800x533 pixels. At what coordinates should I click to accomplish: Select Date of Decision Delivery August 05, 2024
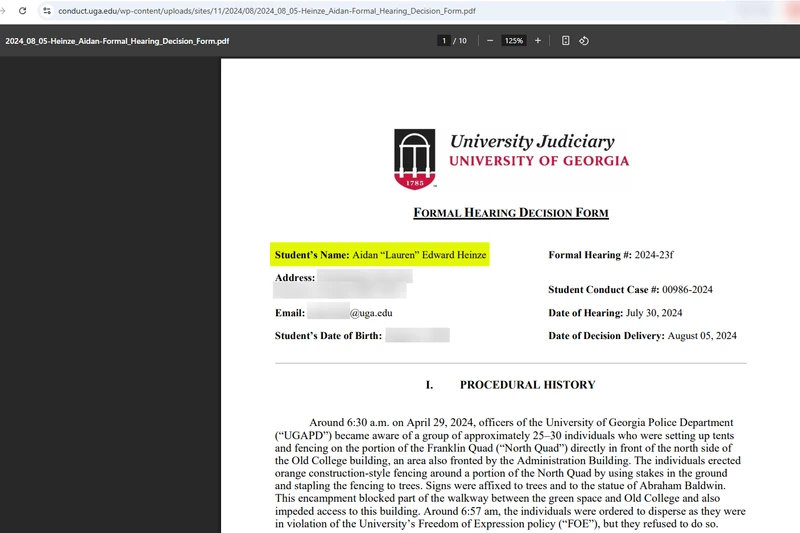pos(642,336)
